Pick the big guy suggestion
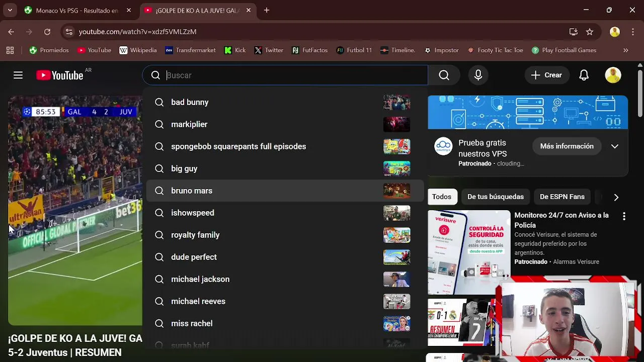Image resolution: width=644 pixels, height=362 pixels. tap(285, 168)
